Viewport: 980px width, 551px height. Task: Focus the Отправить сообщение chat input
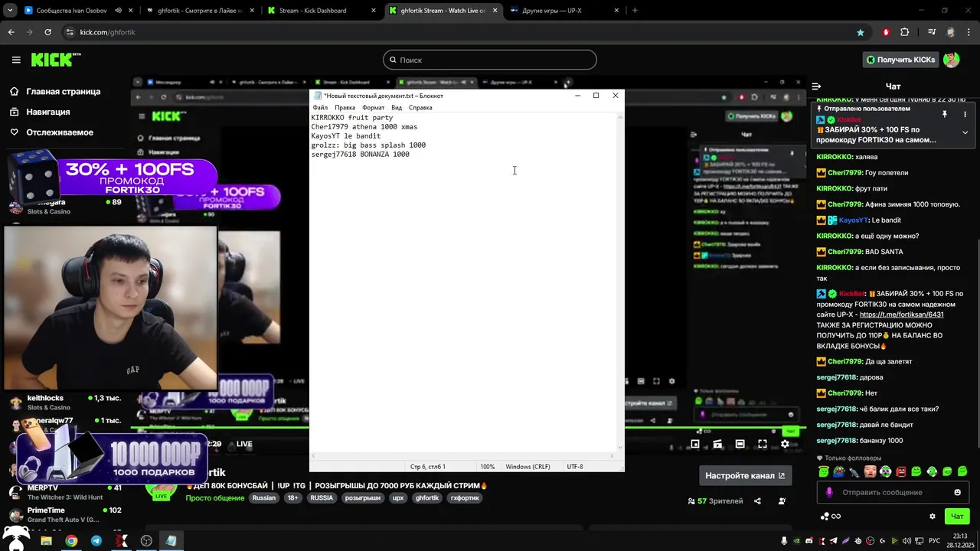[892, 492]
